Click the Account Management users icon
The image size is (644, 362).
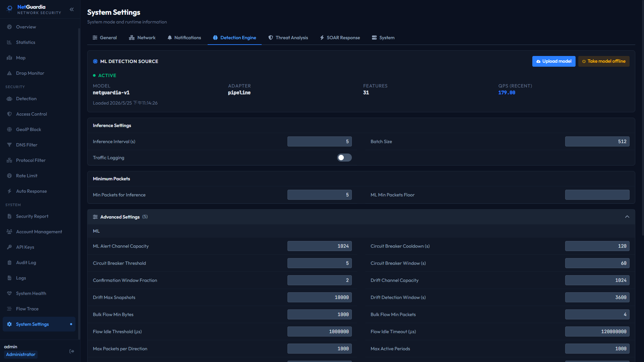click(x=9, y=232)
